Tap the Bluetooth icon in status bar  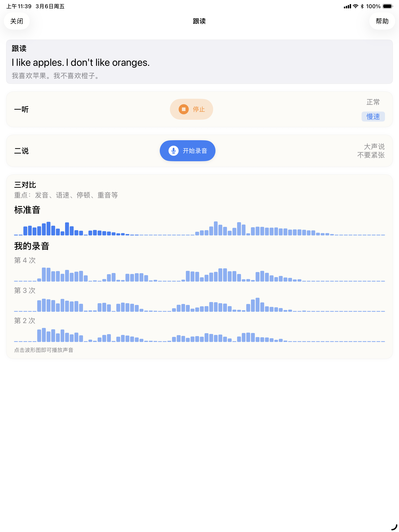coord(362,6)
